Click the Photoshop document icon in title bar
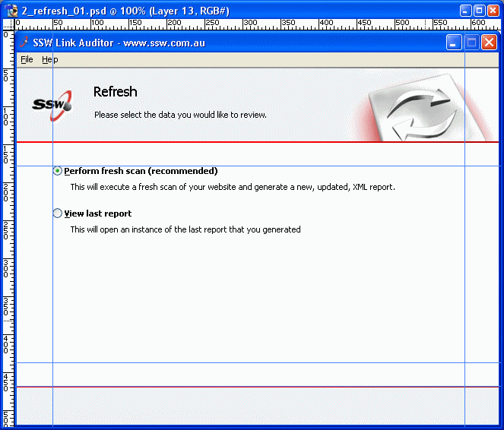The width and height of the screenshot is (504, 430). click(x=12, y=11)
